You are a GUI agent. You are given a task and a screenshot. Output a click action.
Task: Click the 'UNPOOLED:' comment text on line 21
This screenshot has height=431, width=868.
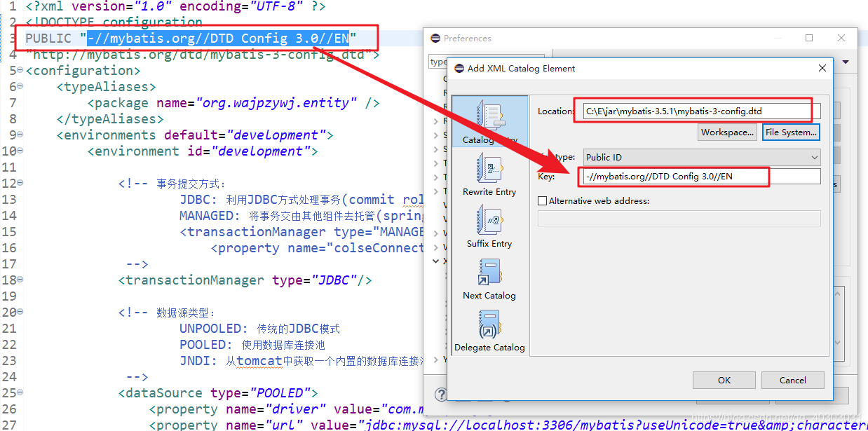coord(214,329)
